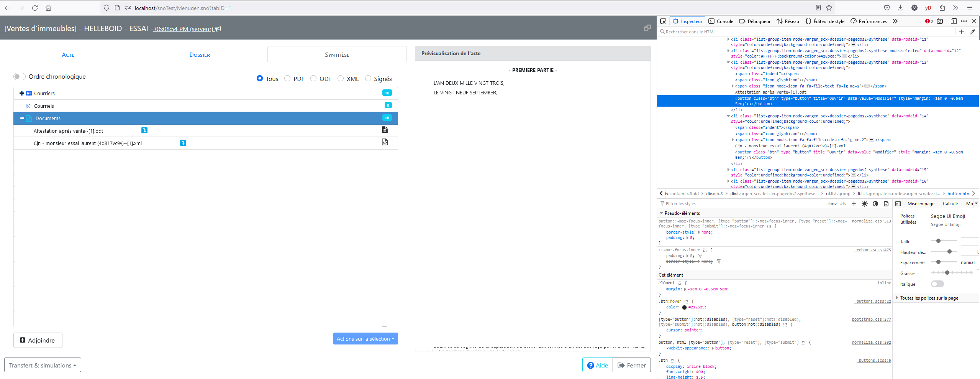Activate the element picker tool in devtools
The height and width of the screenshot is (379, 980).
663,21
